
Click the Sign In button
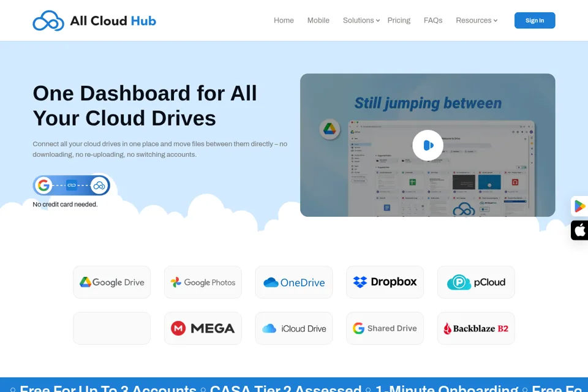point(534,20)
